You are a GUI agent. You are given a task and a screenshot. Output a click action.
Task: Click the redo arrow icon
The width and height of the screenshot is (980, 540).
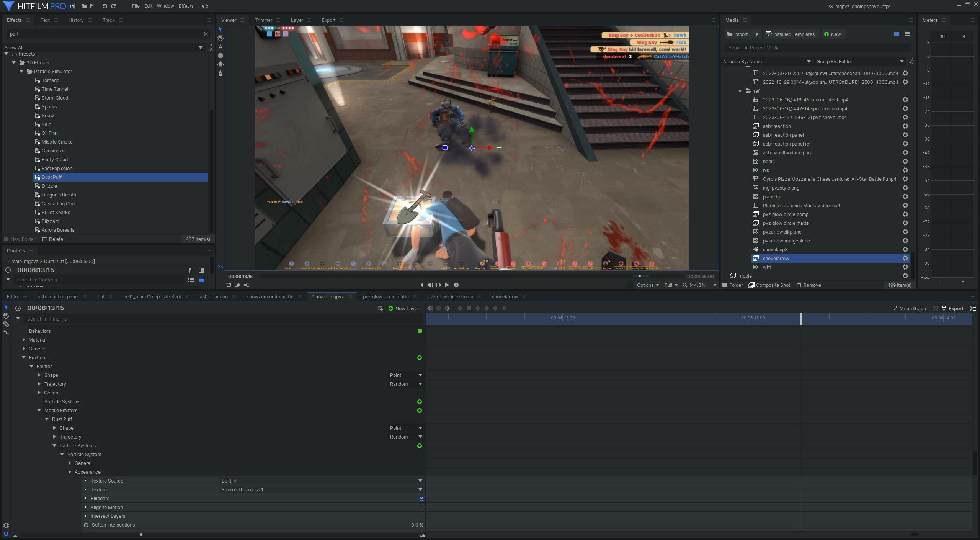pyautogui.click(x=113, y=6)
